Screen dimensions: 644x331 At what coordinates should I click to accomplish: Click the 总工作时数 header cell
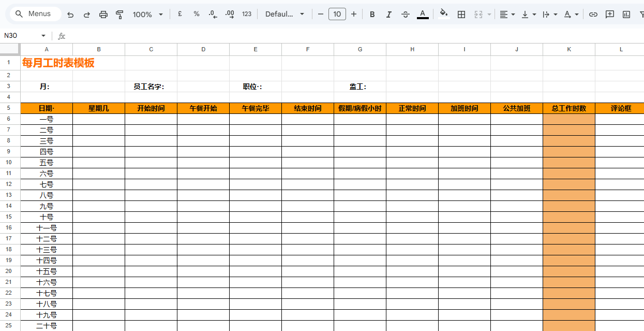pyautogui.click(x=569, y=108)
